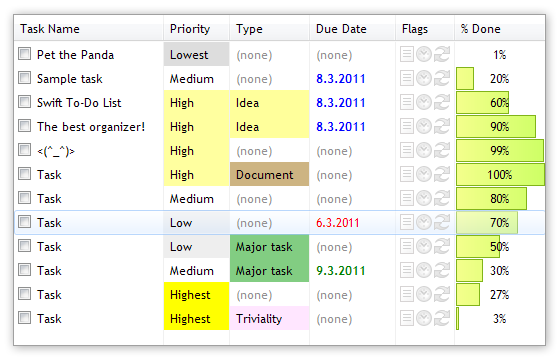
Task: Tick the Swift To-Do List checkbox
Action: [25, 102]
